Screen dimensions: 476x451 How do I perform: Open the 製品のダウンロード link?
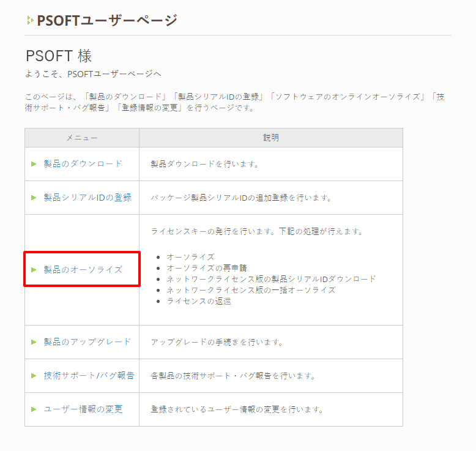tap(83, 164)
